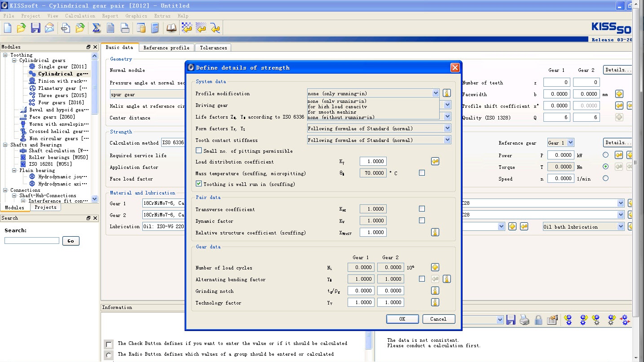The image size is (644, 362).
Task: Click the database tool toolbar icon
Action: coord(141,28)
